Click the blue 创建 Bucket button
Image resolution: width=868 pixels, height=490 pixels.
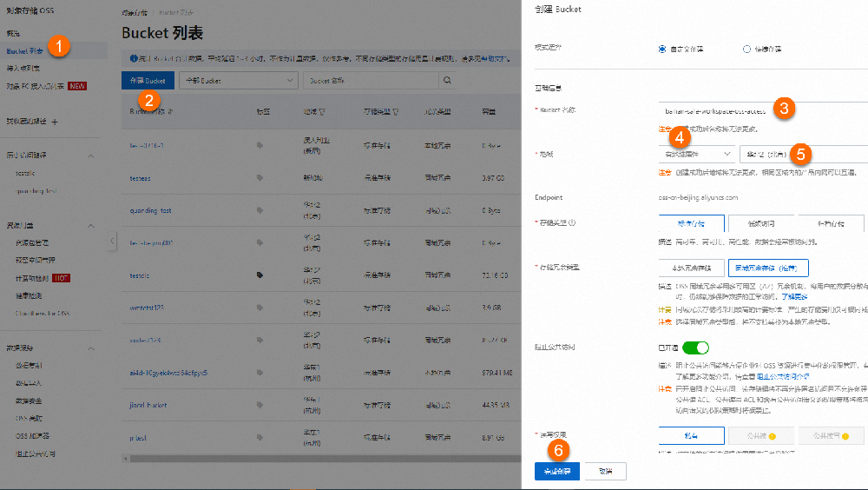[x=148, y=81]
